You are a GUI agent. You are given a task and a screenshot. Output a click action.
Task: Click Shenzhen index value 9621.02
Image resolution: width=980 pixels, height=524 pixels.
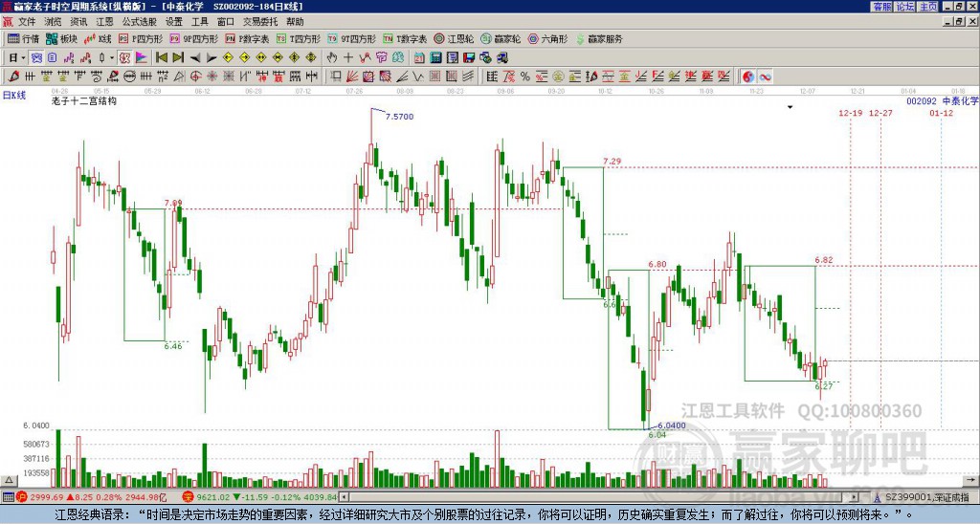pyautogui.click(x=215, y=497)
